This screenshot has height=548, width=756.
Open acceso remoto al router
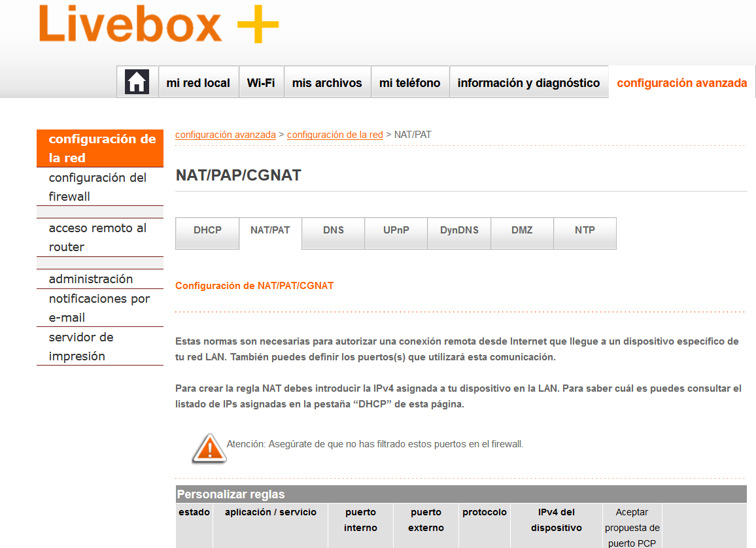point(100,237)
